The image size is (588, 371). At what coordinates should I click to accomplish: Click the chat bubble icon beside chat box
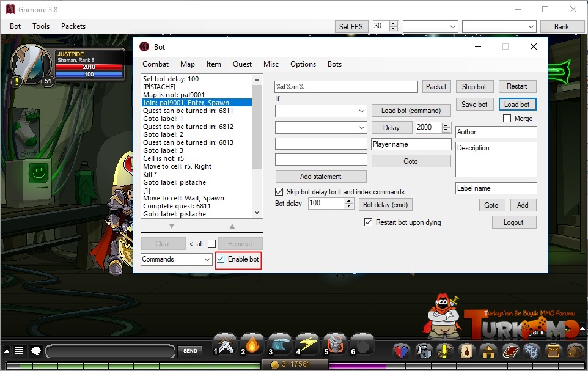pos(36,351)
